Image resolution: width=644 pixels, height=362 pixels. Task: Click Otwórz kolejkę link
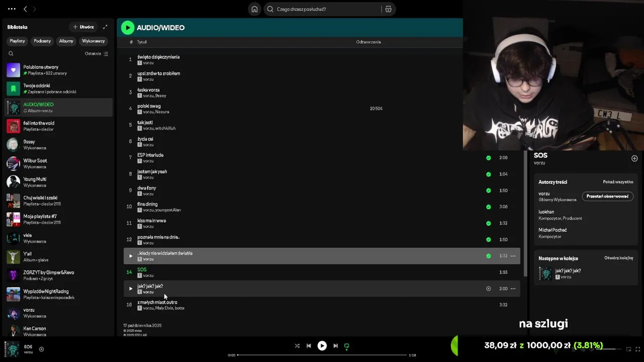point(618,258)
